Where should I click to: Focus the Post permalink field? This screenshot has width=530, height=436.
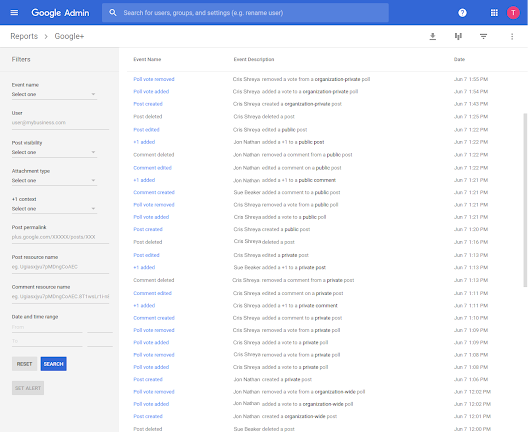[x=60, y=237]
